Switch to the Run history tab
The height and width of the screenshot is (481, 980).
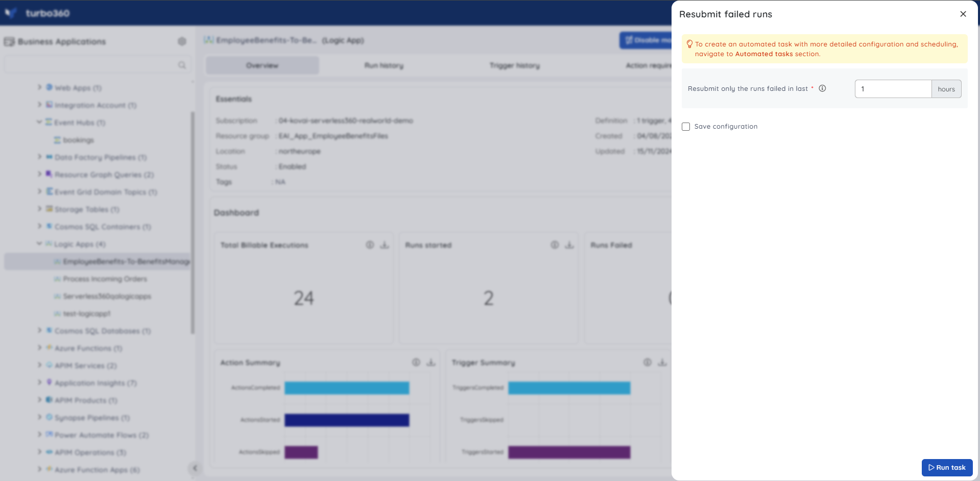[384, 65]
